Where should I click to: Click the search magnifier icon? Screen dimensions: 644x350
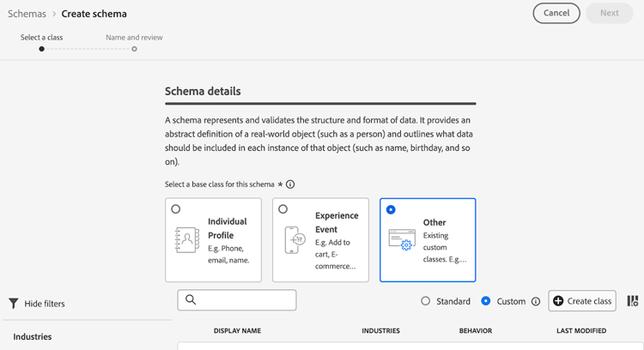(x=191, y=299)
